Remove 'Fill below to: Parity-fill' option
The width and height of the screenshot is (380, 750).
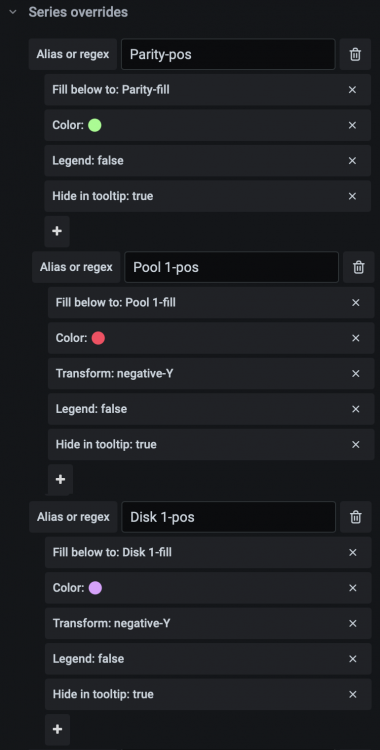(352, 90)
